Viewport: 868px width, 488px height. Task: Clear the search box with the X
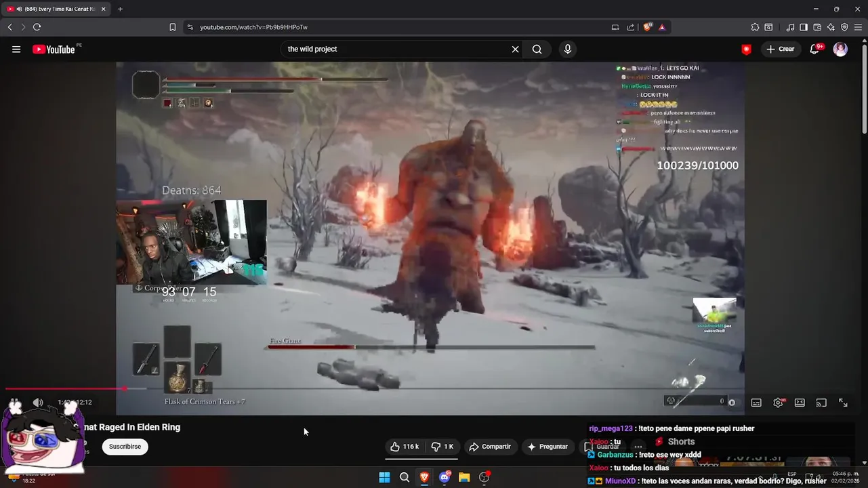[515, 49]
